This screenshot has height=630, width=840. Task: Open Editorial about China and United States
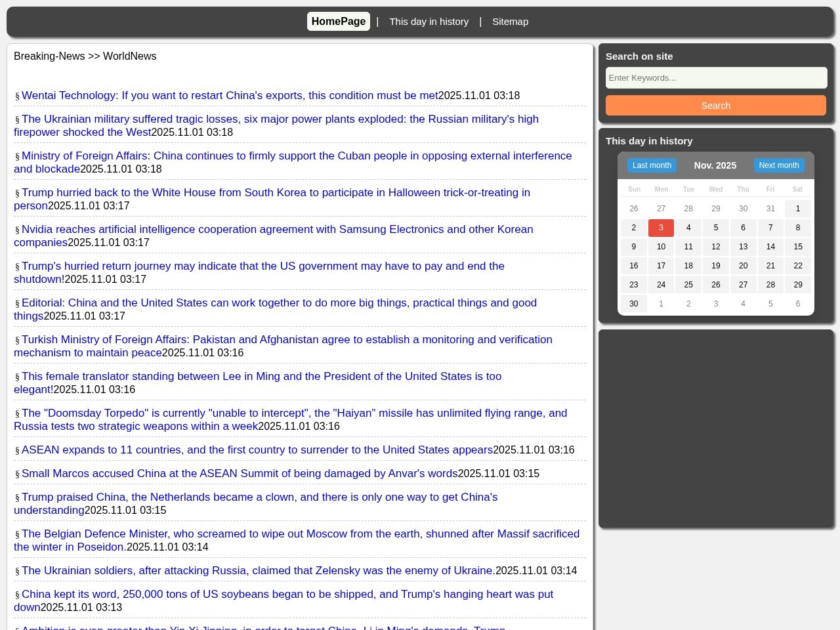279,303
